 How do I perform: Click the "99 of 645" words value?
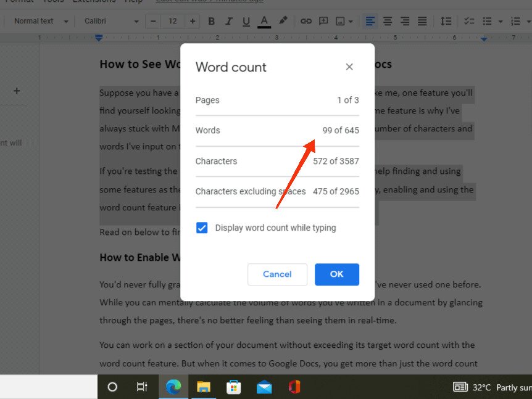point(340,131)
